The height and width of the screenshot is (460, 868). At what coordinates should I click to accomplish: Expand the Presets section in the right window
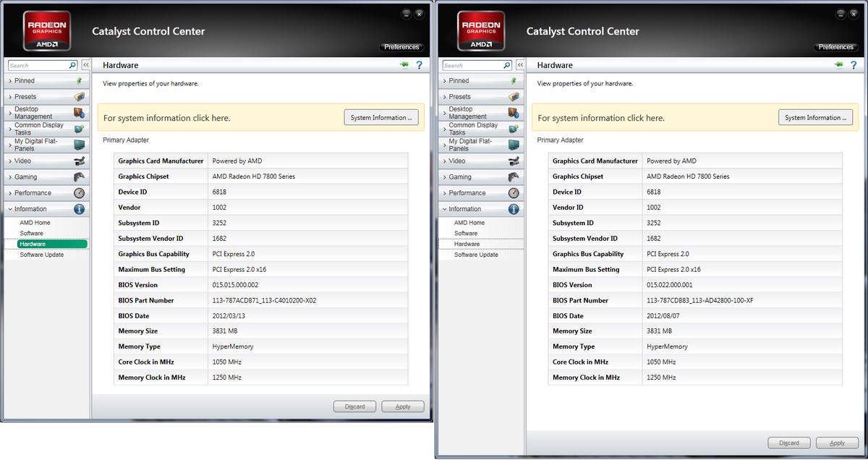pos(481,97)
